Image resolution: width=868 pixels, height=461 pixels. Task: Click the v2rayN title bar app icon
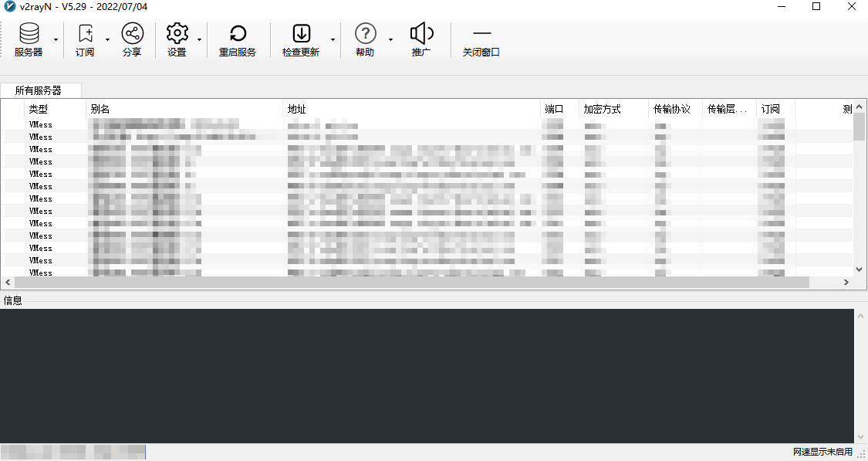pyautogui.click(x=10, y=7)
